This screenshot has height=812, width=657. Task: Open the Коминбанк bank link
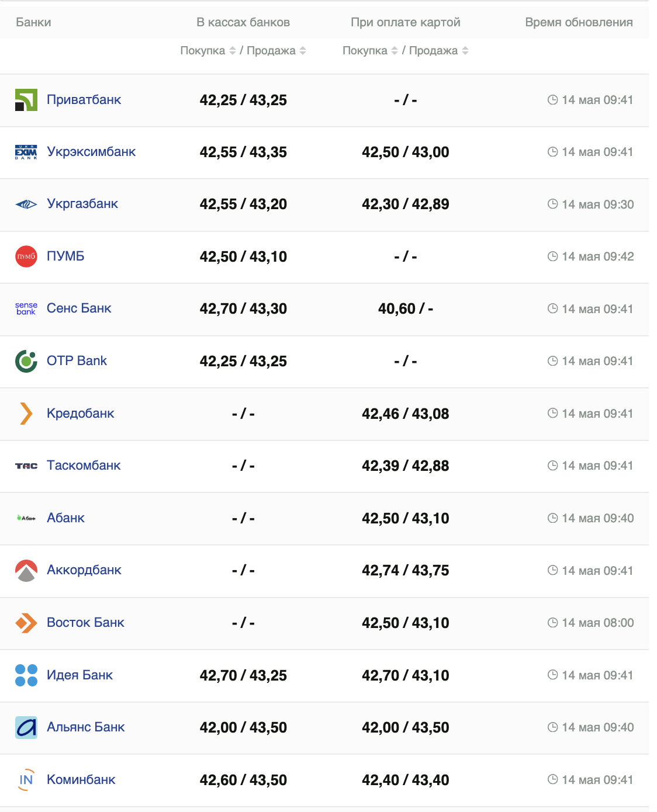click(81, 780)
